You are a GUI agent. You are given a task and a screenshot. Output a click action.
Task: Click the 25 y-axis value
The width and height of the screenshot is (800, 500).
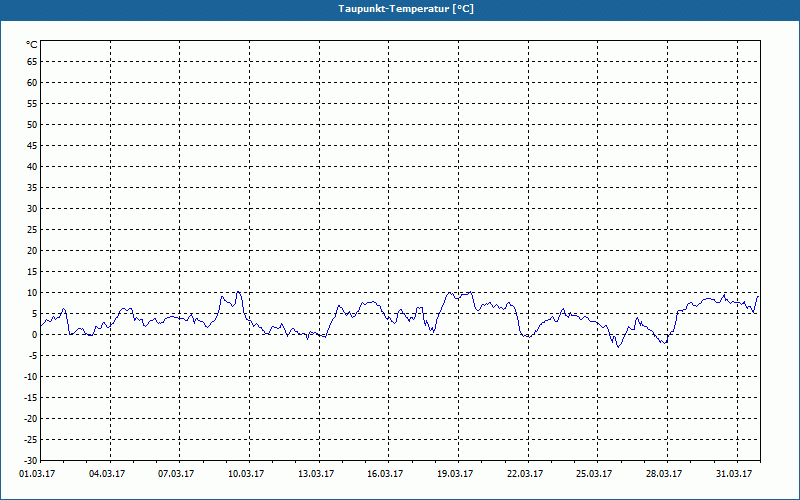pyautogui.click(x=32, y=230)
